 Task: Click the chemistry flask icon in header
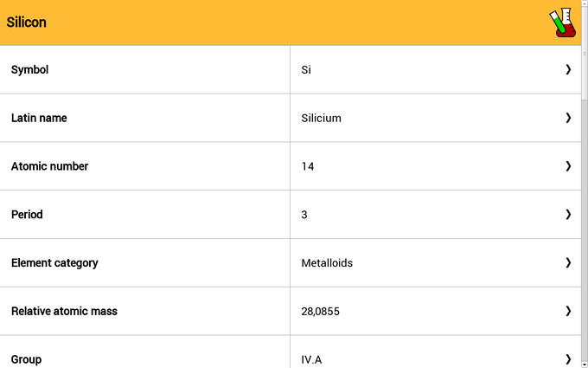[x=563, y=23]
